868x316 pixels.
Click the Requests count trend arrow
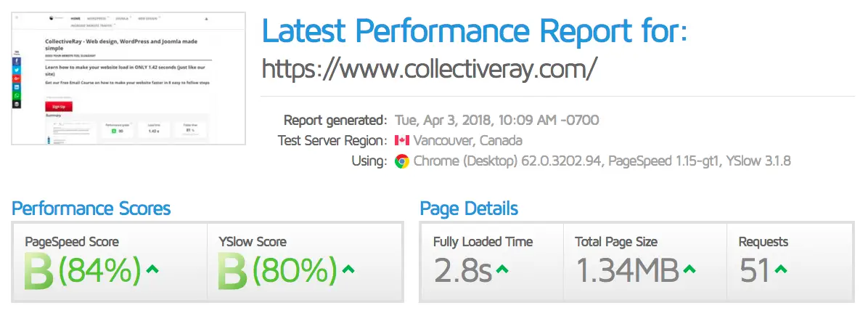(780, 270)
